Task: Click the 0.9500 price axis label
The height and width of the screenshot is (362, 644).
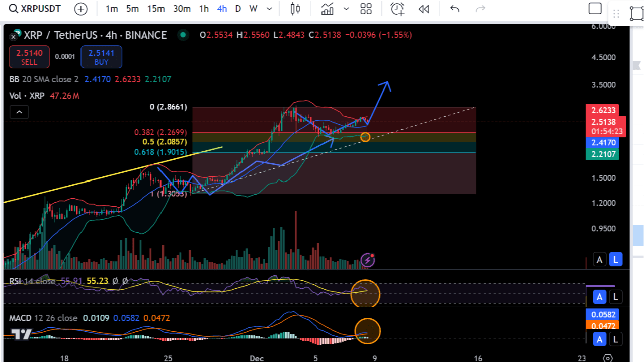Action: (603, 228)
